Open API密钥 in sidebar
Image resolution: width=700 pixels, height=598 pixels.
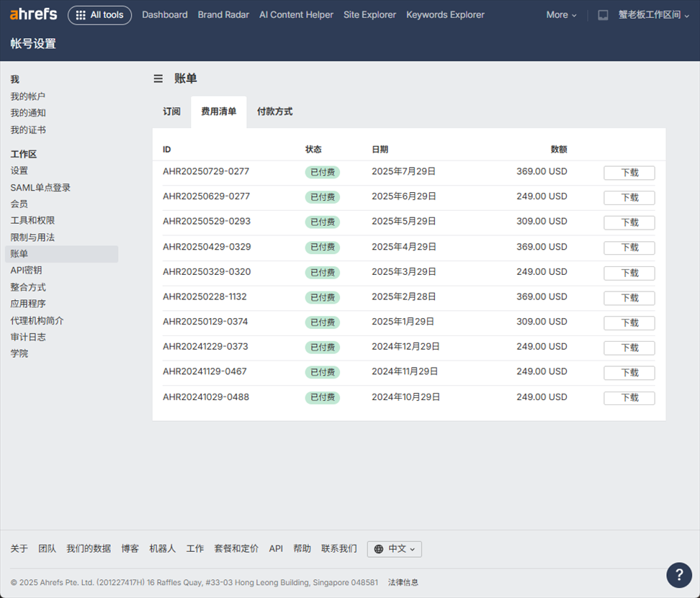pos(26,271)
